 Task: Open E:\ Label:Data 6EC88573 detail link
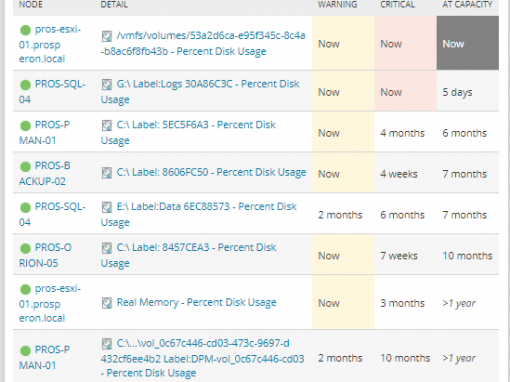[x=199, y=214]
